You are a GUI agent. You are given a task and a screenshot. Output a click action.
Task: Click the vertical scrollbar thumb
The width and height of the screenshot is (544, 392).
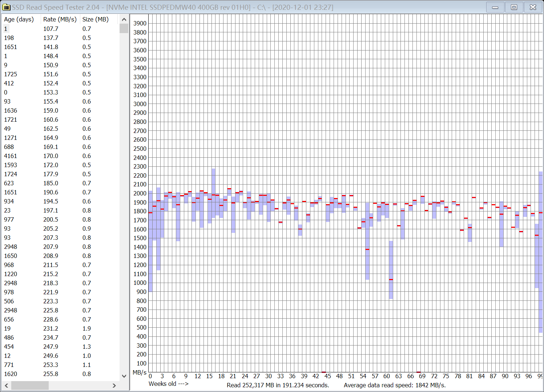(x=124, y=28)
